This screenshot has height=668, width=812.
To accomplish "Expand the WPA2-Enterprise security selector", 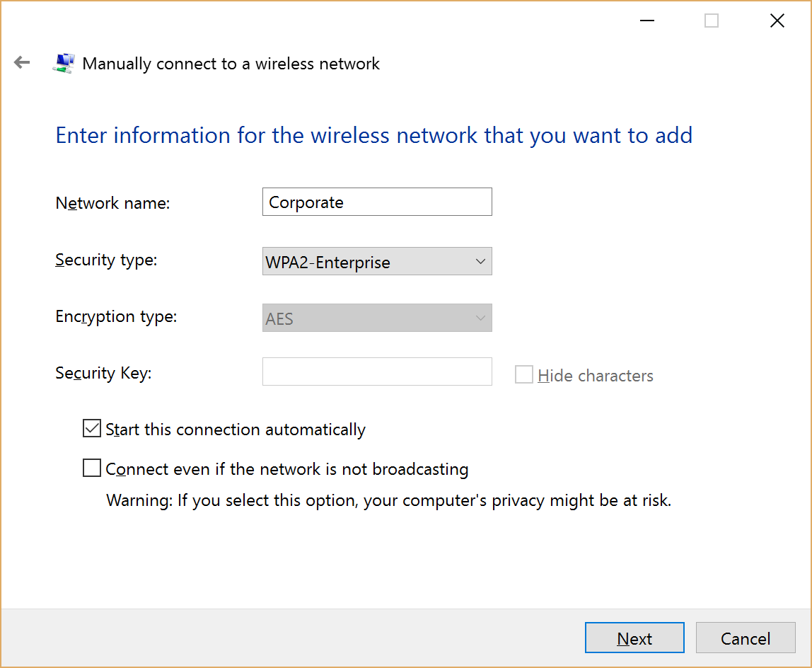I will point(377,261).
